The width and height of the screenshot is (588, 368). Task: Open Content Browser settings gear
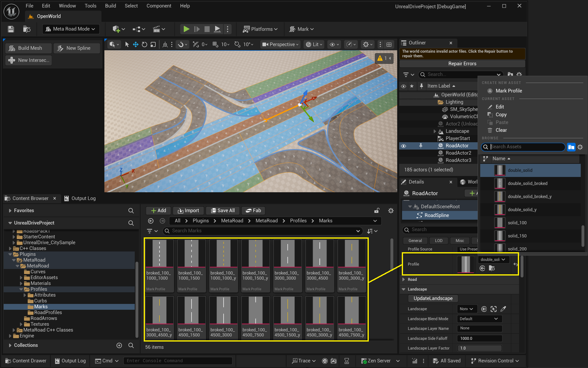coord(391,210)
